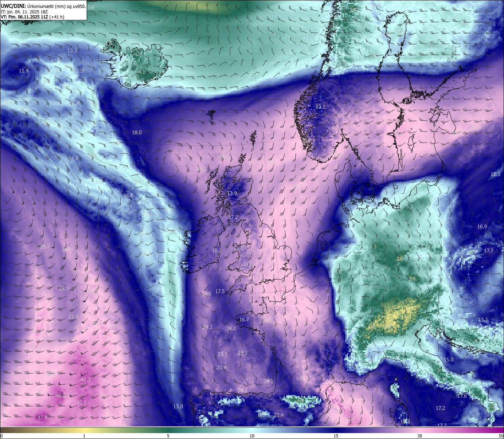Click the map value 17.5
The width and height of the screenshot is (504, 439).
tap(220, 291)
